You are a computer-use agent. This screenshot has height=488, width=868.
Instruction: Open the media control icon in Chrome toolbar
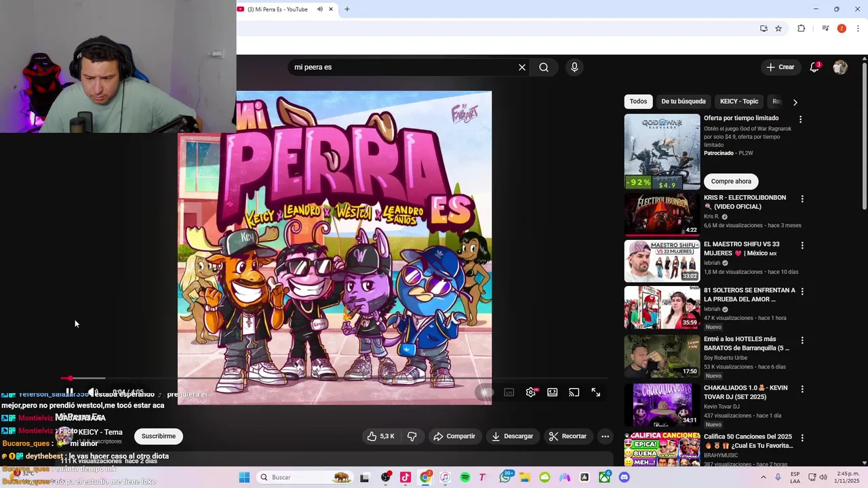(x=825, y=28)
